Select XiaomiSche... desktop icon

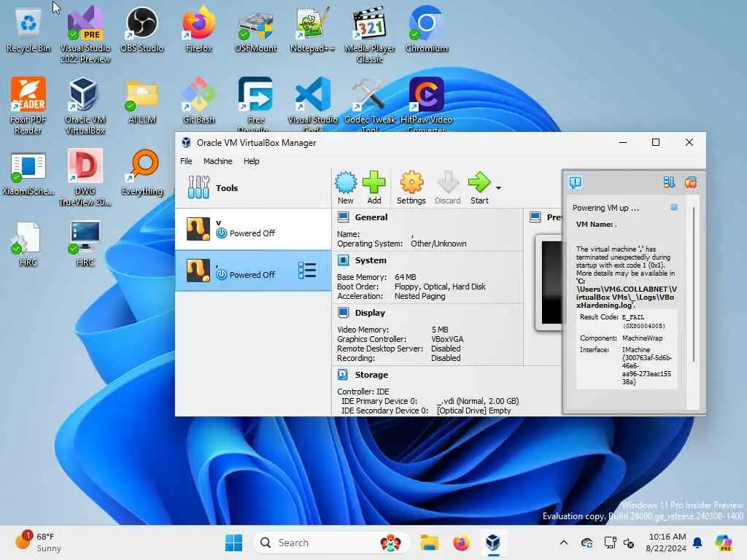click(x=28, y=172)
